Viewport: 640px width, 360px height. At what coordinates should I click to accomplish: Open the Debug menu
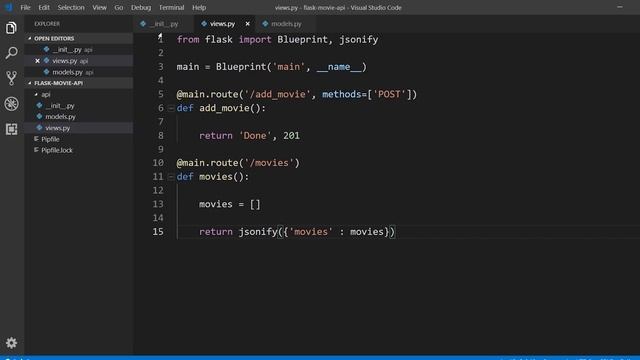[141, 7]
